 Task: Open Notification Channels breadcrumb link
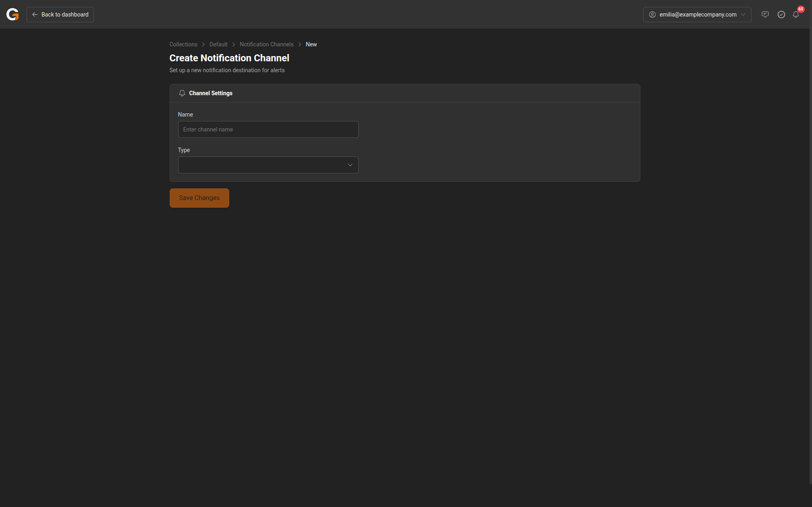pos(266,44)
